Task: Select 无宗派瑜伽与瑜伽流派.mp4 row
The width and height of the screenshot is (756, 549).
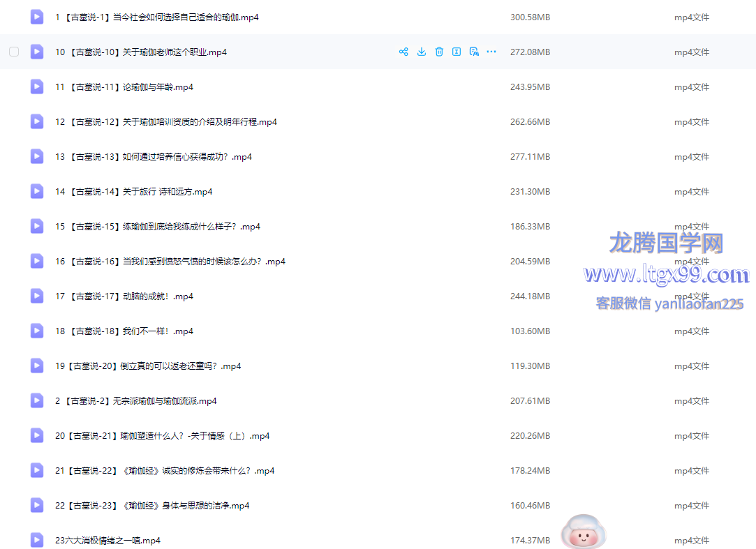Action: (x=136, y=401)
